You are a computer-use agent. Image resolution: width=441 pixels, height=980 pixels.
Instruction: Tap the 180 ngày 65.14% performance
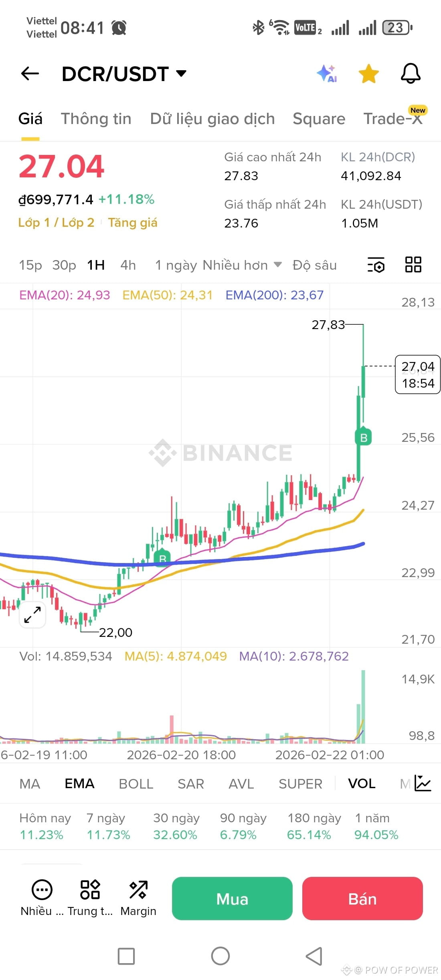pyautogui.click(x=314, y=826)
